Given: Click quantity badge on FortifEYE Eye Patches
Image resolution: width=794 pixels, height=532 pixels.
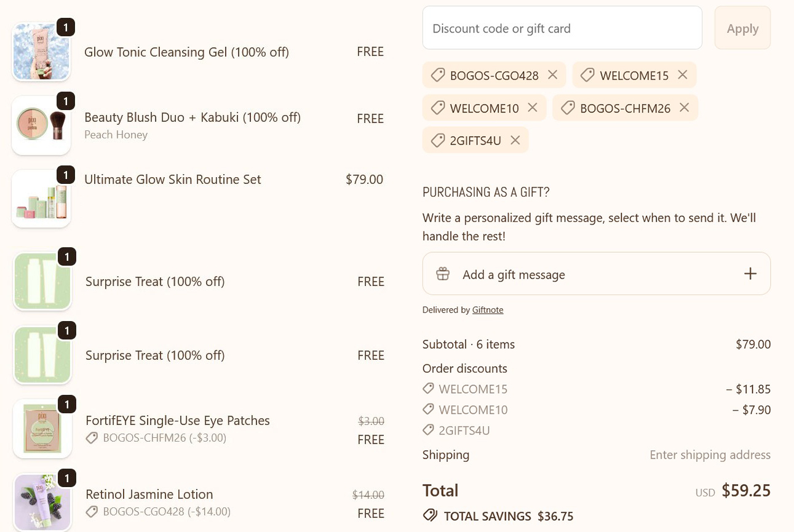Looking at the screenshot, I should (67, 404).
